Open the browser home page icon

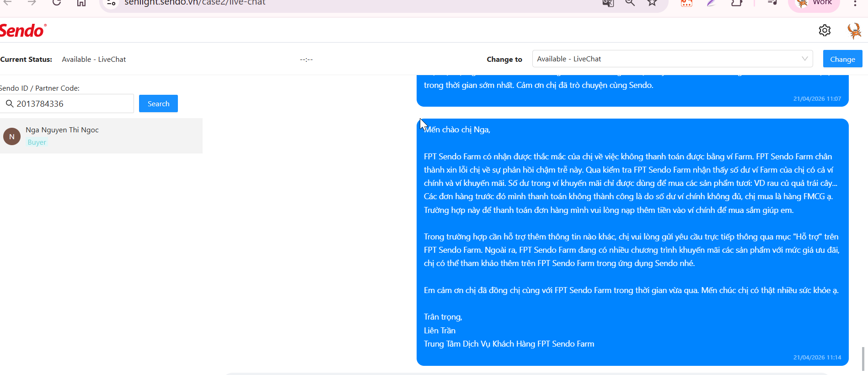pos(81,3)
